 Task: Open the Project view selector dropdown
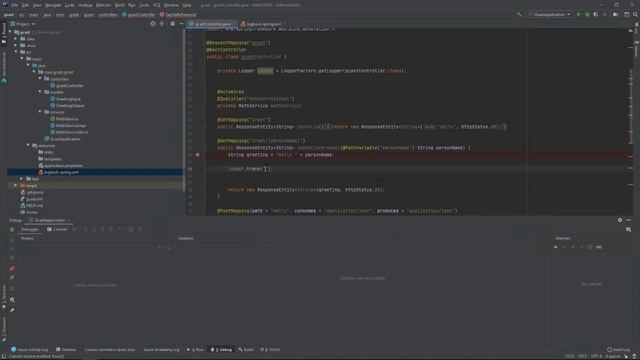[22, 24]
